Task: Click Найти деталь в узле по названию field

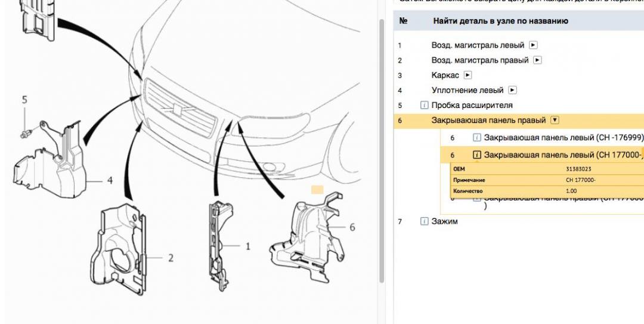Action: (x=500, y=21)
